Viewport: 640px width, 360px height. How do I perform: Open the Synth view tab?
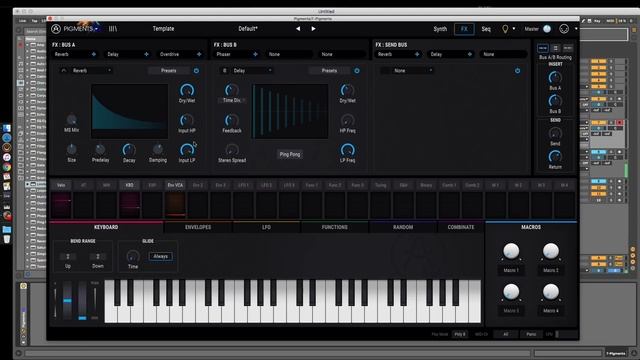[x=440, y=29]
